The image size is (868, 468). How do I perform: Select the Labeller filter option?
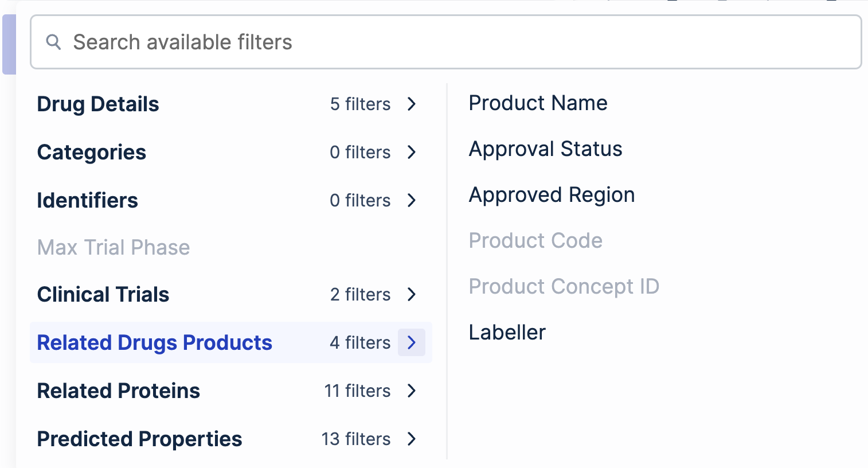pos(507,333)
